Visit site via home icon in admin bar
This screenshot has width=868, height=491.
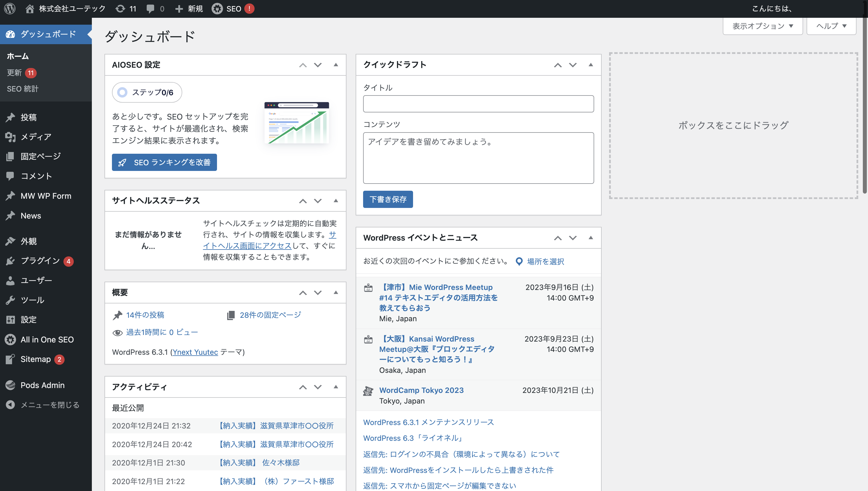30,9
